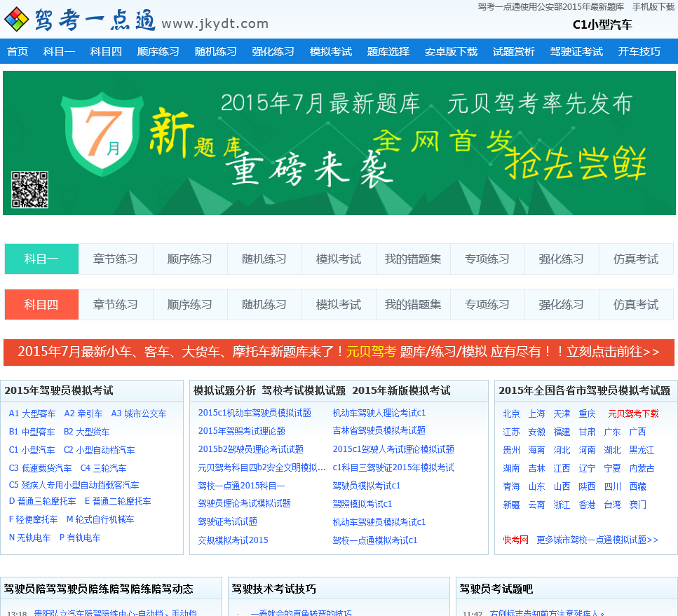Screen dimensions: 678x616
Task: Click the green 7月 shield badge
Action: click(x=102, y=133)
